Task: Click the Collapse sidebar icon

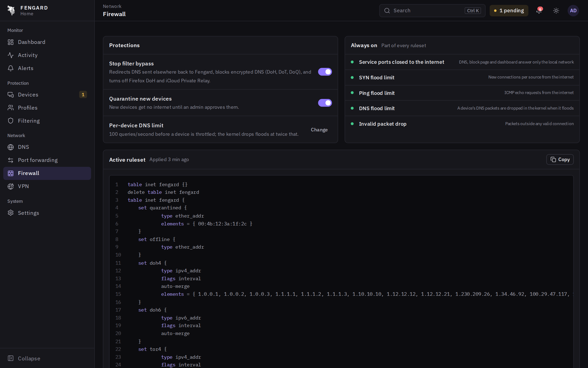Action: click(11, 358)
